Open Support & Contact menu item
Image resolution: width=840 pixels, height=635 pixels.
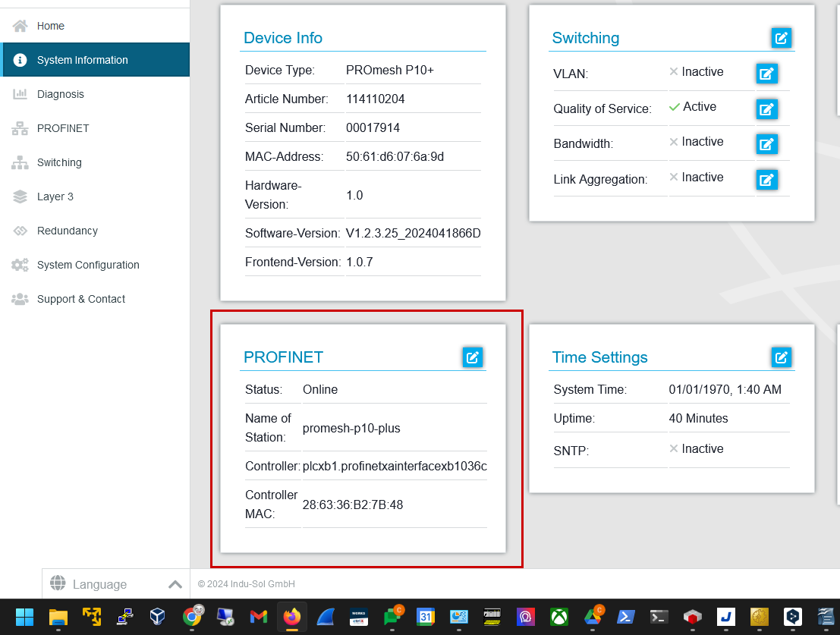point(95,299)
